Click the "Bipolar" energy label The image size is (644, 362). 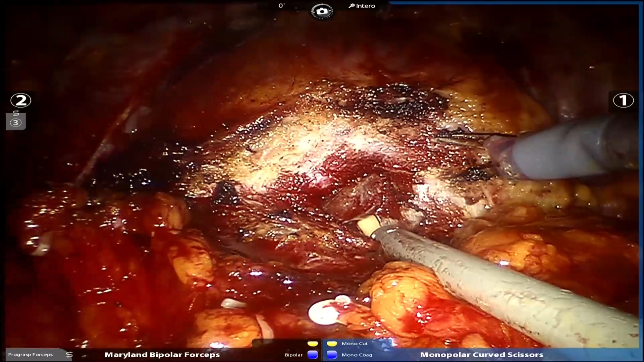coord(293,355)
